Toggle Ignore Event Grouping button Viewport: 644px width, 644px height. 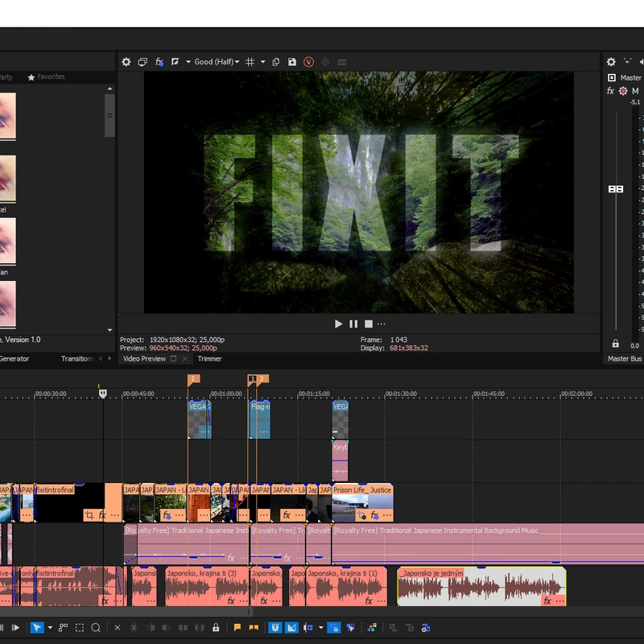[350, 628]
